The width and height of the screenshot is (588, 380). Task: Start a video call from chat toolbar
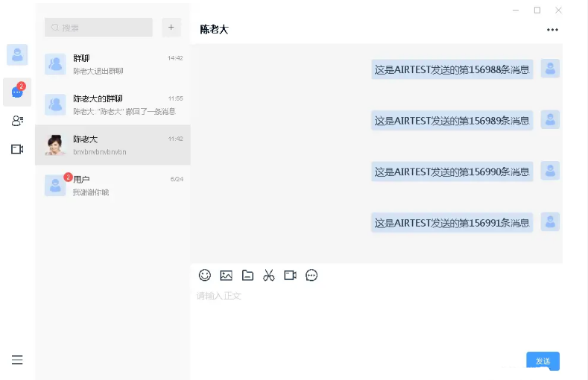(x=290, y=276)
